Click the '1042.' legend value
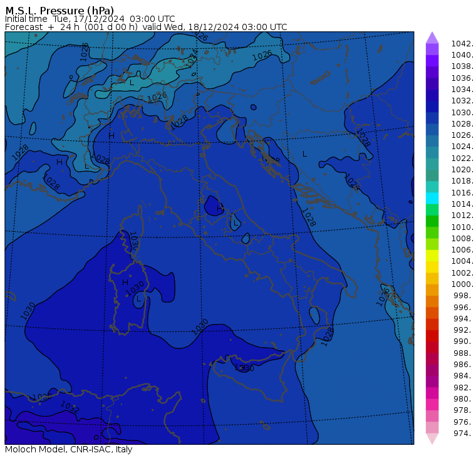 click(x=462, y=44)
